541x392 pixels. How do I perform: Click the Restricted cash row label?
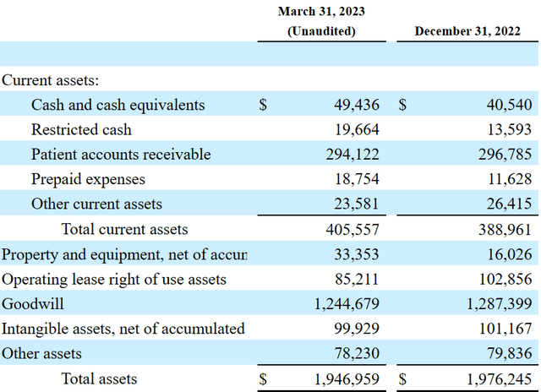[81, 130]
